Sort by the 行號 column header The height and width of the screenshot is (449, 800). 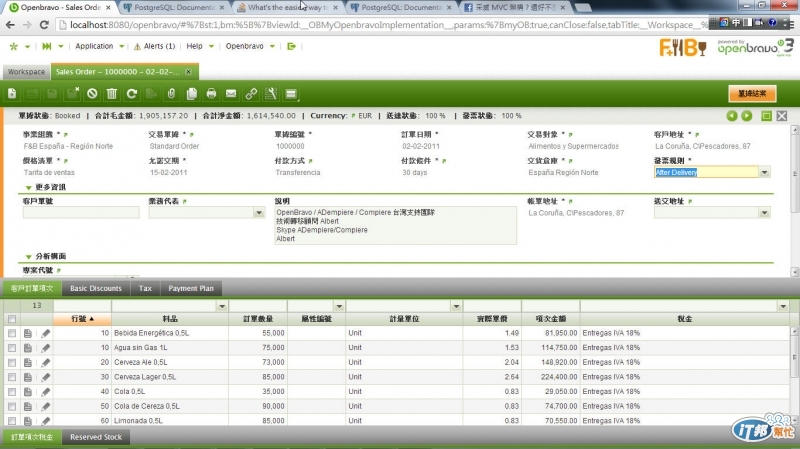pos(82,319)
